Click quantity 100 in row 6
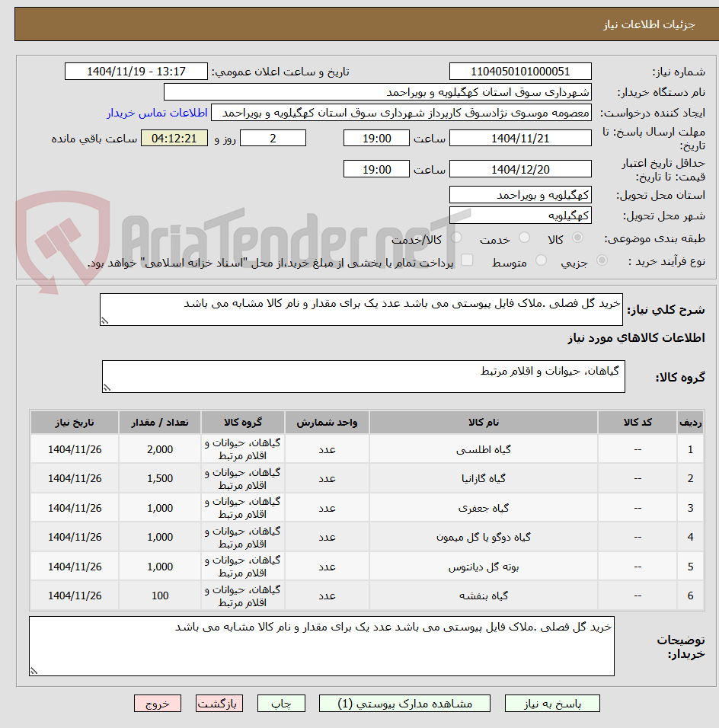Screen dimensions: 719x728 tap(160, 595)
